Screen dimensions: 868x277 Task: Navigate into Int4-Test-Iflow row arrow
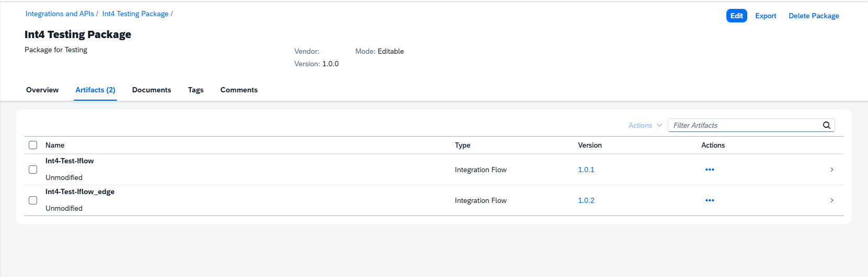832,170
